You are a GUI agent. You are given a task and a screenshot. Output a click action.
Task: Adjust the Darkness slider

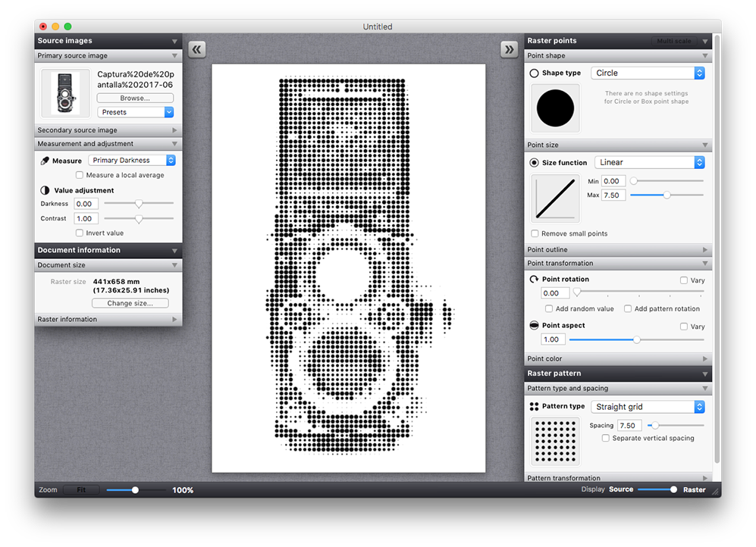click(x=139, y=204)
